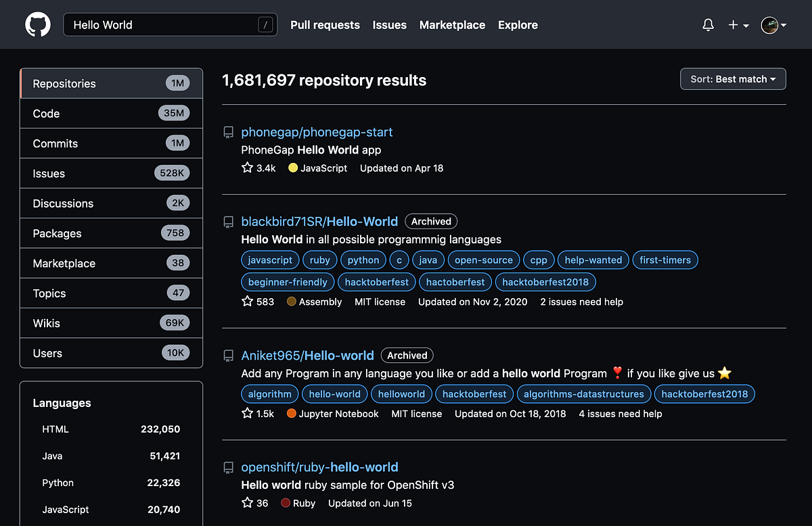Image resolution: width=812 pixels, height=526 pixels.
Task: Open the hactoberfest topic tag
Action: coord(455,282)
